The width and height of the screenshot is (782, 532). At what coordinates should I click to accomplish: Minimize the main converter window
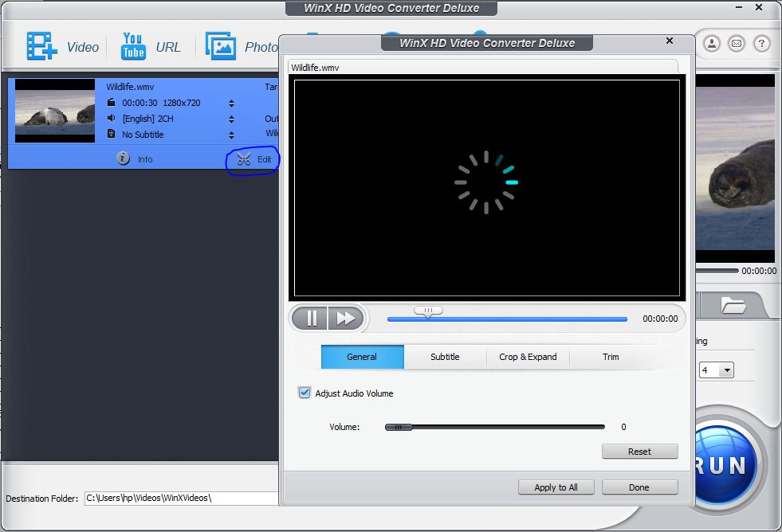tap(739, 7)
